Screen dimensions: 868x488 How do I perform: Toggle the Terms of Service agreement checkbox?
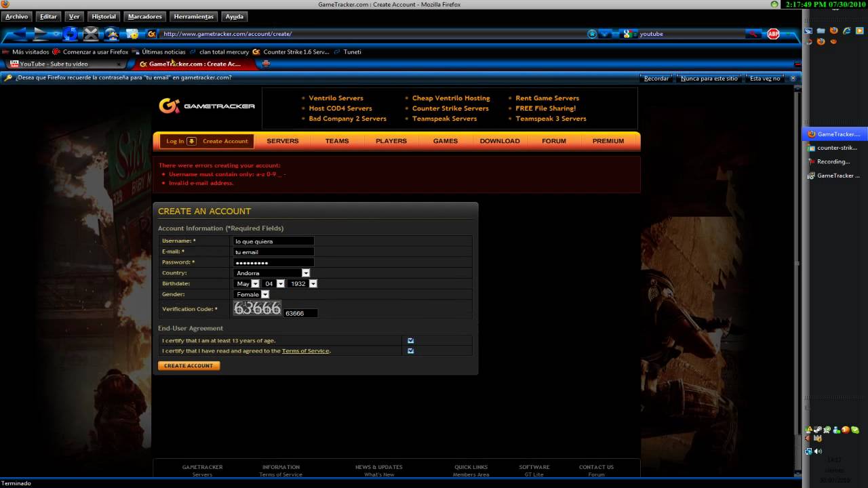pos(410,351)
